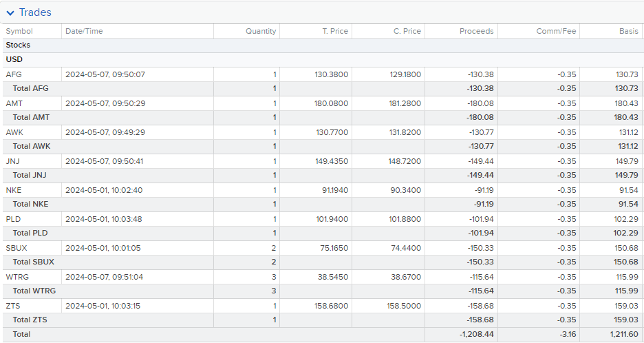The width and height of the screenshot is (644, 343).
Task: Click C. Price value 74.4400
Action: point(406,248)
